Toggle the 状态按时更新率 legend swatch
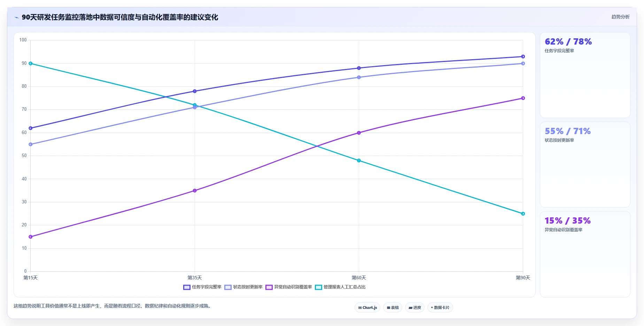This screenshot has height=326, width=644. coord(228,287)
